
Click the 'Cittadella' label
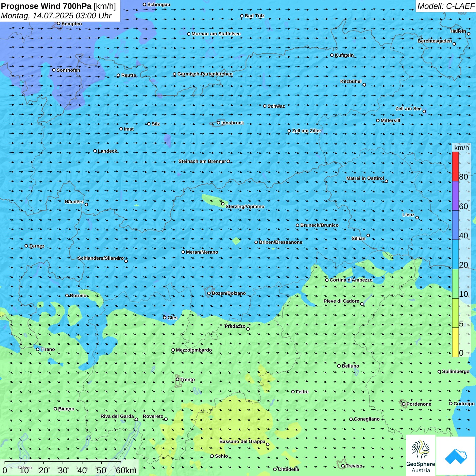(288, 469)
